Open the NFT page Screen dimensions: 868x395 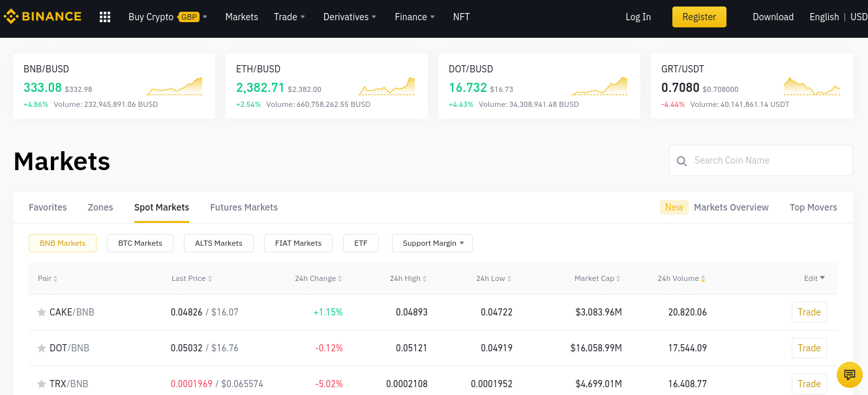pos(461,17)
